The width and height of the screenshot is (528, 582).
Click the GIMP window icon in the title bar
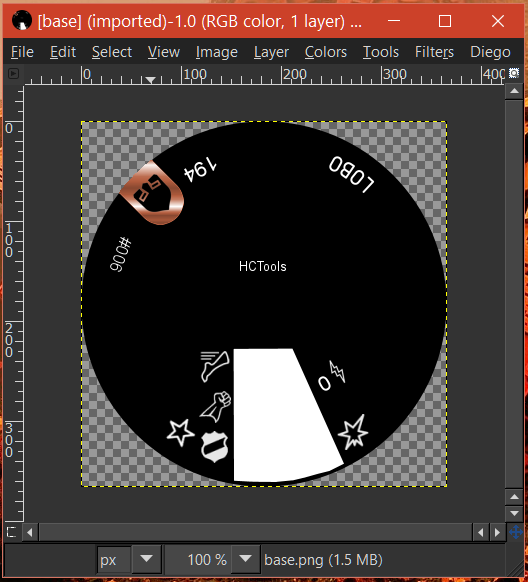click(x=22, y=21)
